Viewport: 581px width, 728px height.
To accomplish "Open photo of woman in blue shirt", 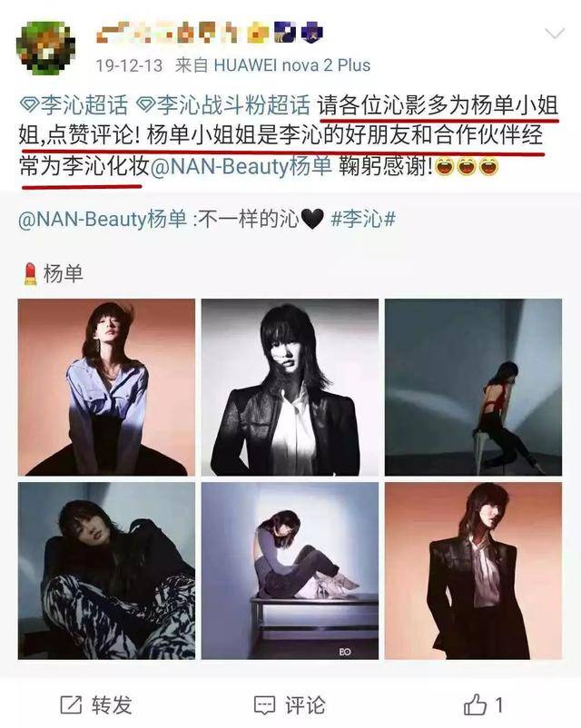I will (106, 388).
